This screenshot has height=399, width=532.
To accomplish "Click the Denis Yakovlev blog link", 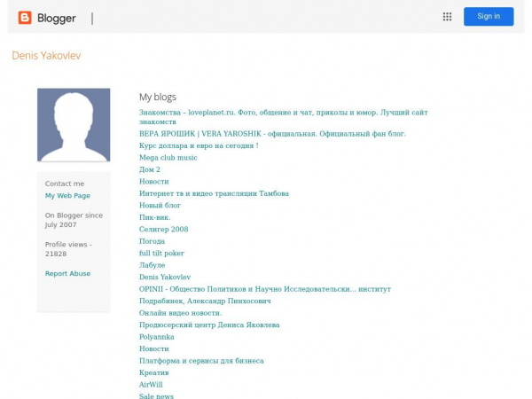I will [x=164, y=278].
